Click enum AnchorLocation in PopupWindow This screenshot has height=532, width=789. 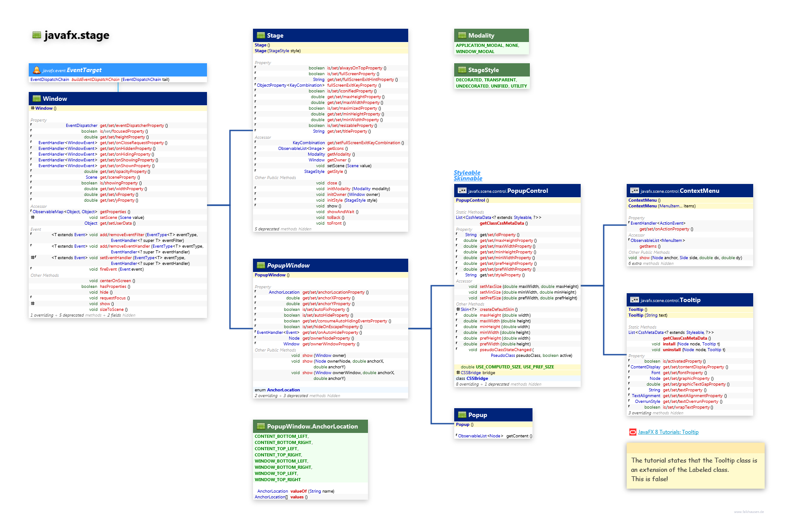coord(277,390)
